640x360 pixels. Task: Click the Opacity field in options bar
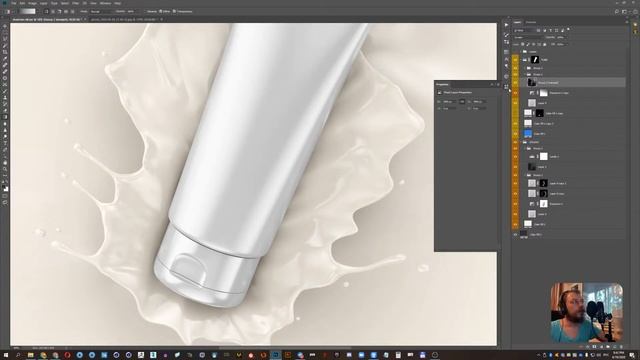131,11
